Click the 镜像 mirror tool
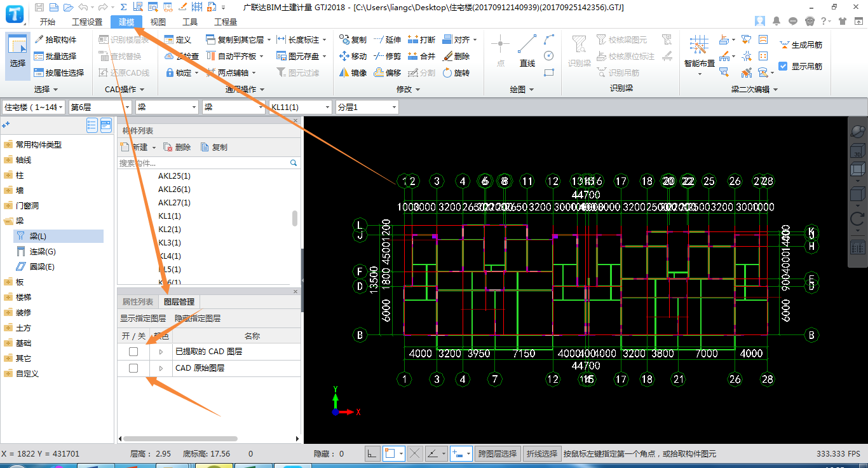Screen dimensions: 868x468 353,72
